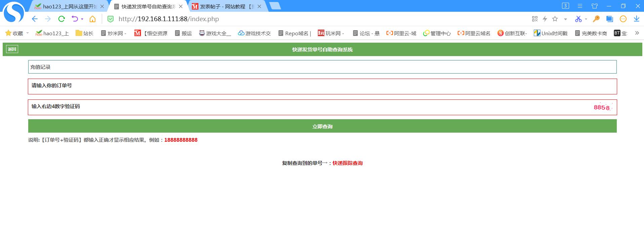
Task: Click the green shield site security icon
Action: (111, 19)
